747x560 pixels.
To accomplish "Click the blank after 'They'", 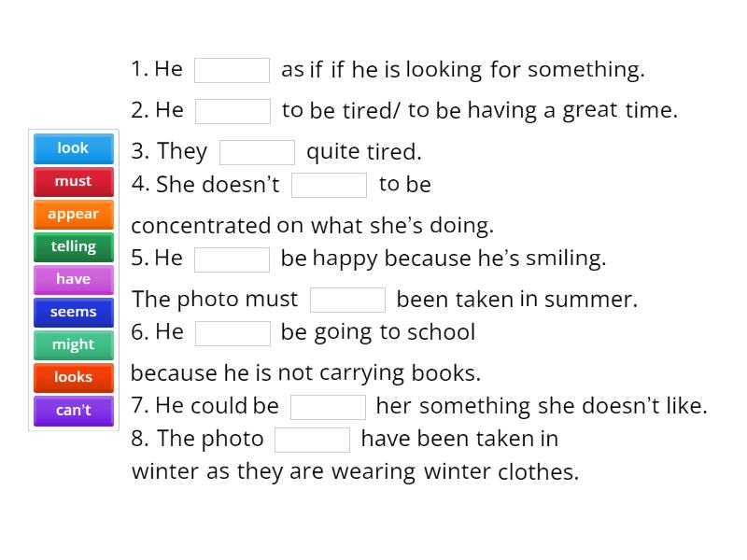I will pyautogui.click(x=257, y=152).
